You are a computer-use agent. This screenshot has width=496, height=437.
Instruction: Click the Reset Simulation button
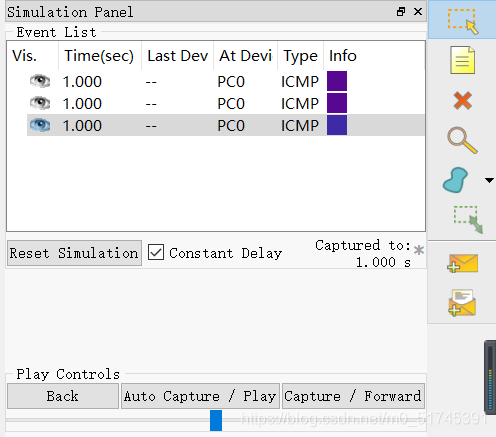(74, 253)
